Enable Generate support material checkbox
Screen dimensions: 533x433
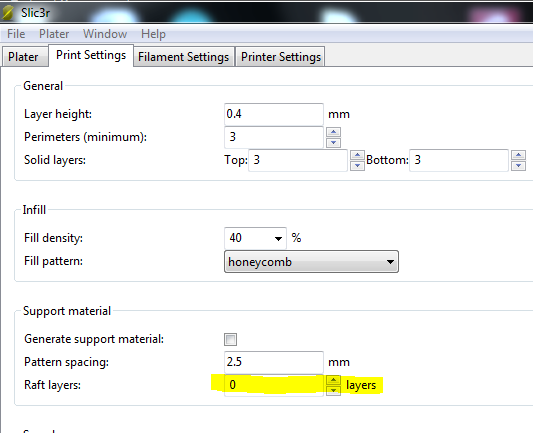coord(230,339)
